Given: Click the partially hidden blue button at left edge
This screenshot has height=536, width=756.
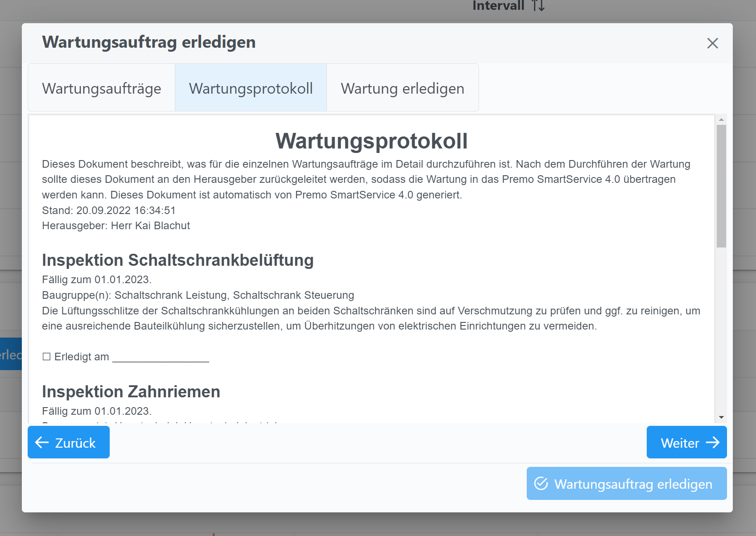Looking at the screenshot, I should pyautogui.click(x=11, y=355).
